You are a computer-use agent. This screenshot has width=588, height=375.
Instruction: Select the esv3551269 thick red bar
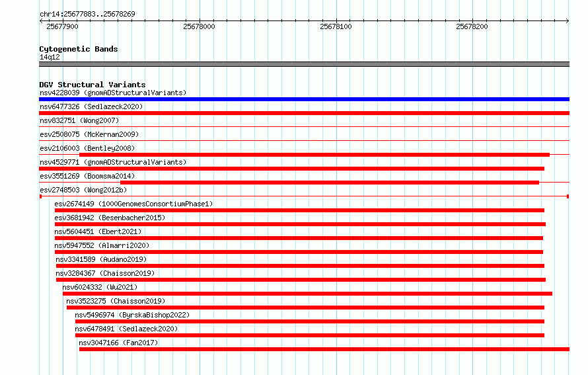coord(330,183)
